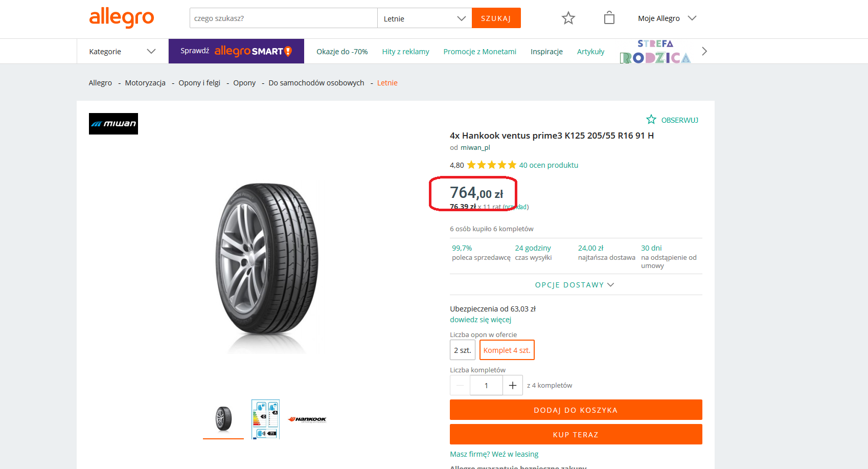Open the Letnie category dropdown
This screenshot has height=469, width=868.
[x=424, y=18]
